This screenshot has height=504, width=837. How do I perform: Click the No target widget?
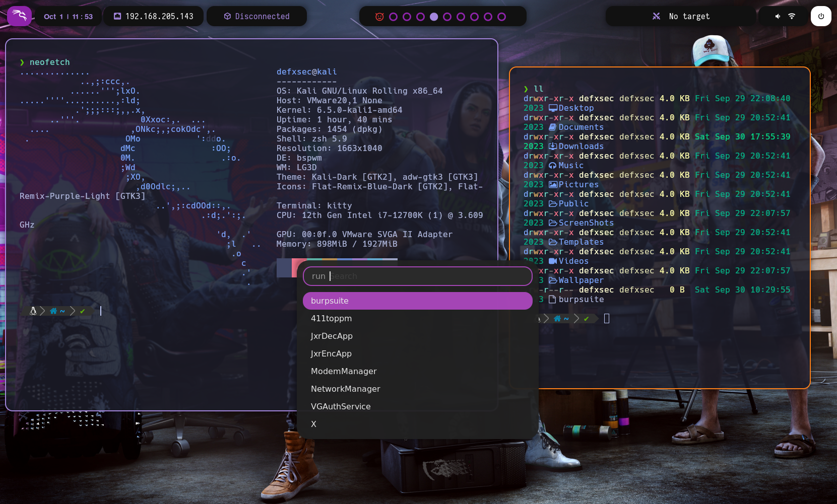[x=681, y=16]
